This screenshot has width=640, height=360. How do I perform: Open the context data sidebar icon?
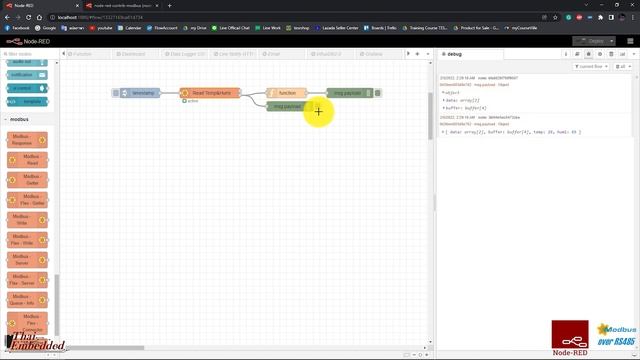(611, 54)
